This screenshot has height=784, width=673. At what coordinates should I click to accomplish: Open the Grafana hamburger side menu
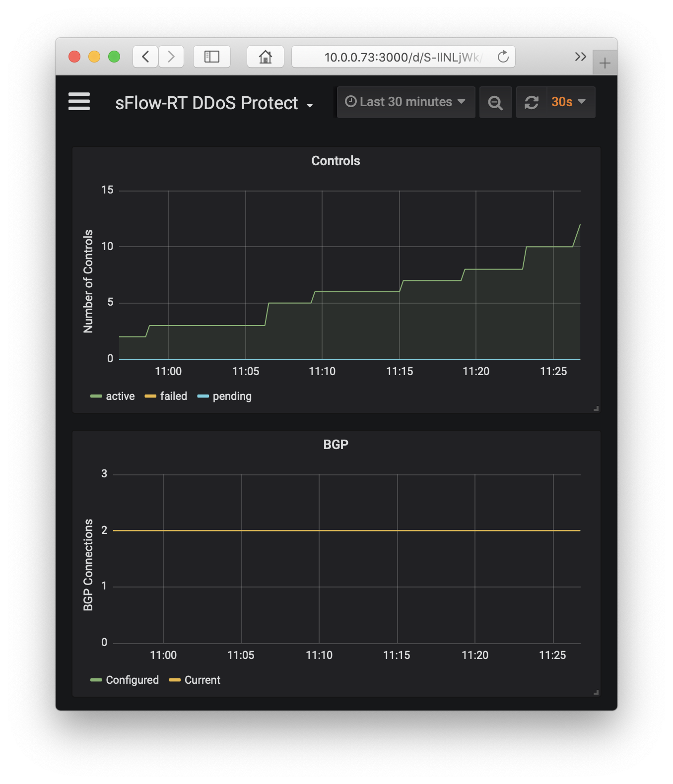point(79,102)
